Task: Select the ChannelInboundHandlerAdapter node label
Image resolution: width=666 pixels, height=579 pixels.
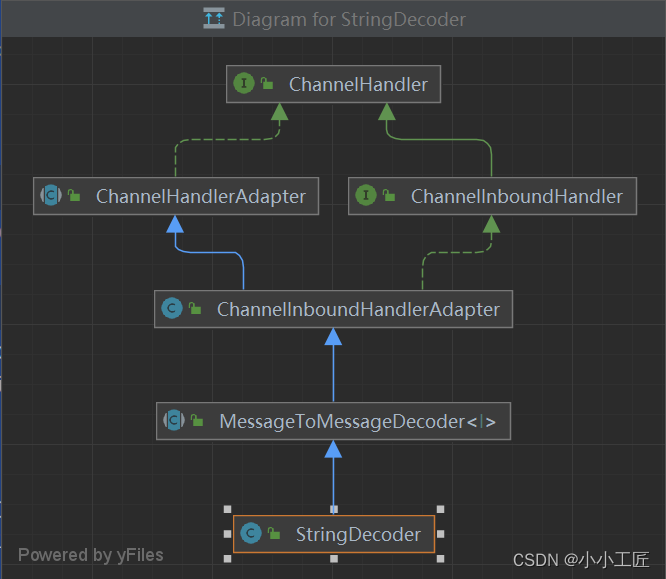Action: click(x=358, y=309)
